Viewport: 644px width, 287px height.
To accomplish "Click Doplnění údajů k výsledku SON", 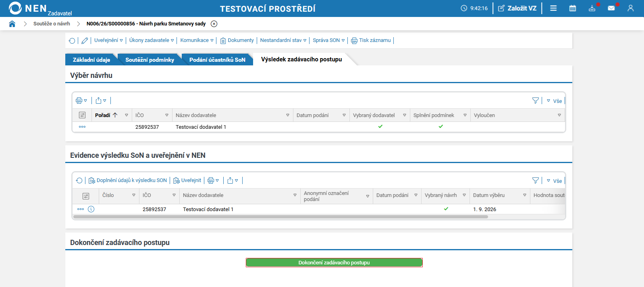I will coord(128,180).
